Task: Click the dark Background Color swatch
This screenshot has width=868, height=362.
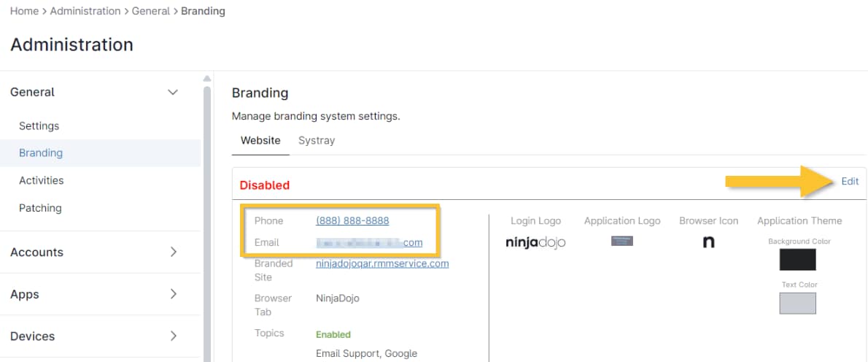Action: [x=797, y=259]
